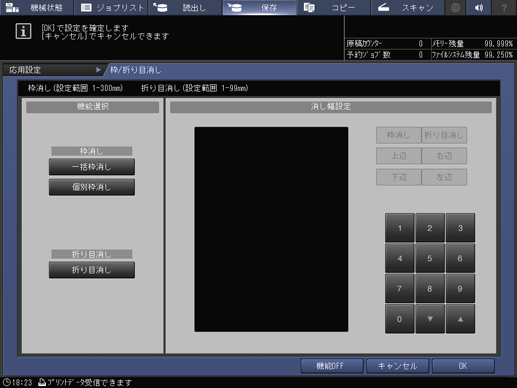Select 個別枠消し individual frame erase

click(92, 187)
